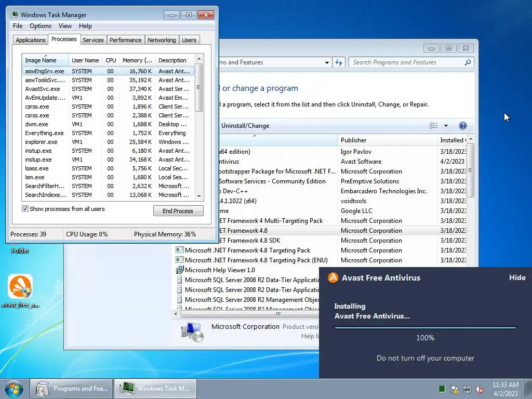Click the Avast installation progress bar

[425, 327]
